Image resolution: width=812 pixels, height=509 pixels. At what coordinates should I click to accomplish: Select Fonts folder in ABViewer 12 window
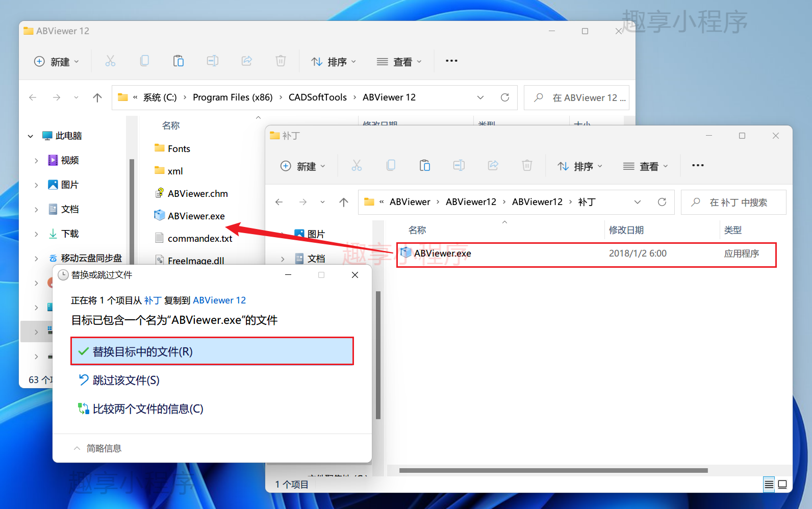(179, 149)
